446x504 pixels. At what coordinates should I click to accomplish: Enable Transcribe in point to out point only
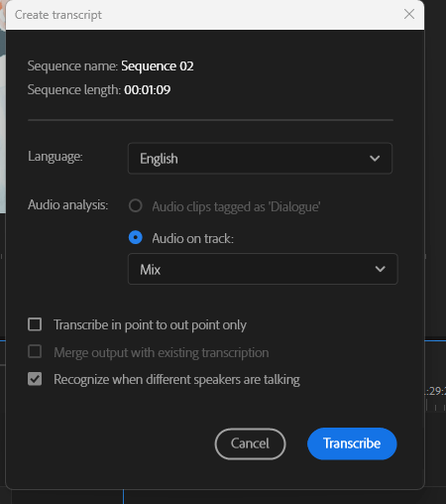click(35, 324)
